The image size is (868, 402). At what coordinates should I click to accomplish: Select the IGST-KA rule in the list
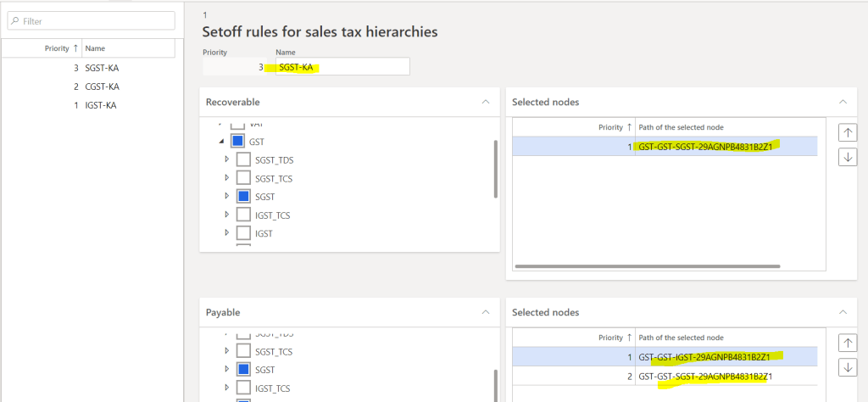point(102,105)
